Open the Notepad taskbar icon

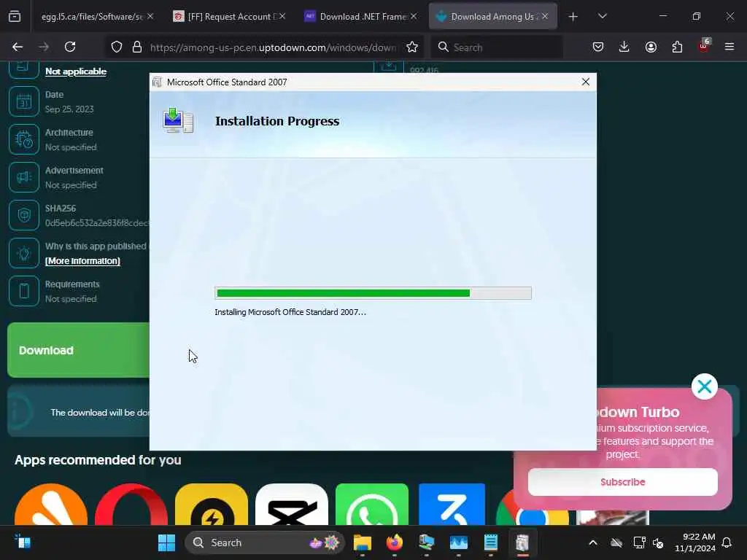pos(491,542)
